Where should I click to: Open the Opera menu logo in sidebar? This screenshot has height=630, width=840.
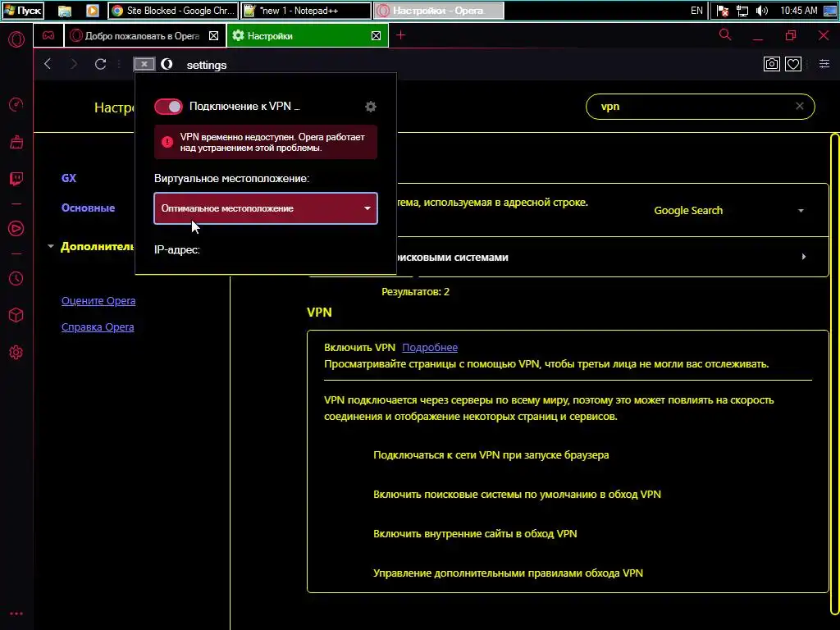[16, 39]
